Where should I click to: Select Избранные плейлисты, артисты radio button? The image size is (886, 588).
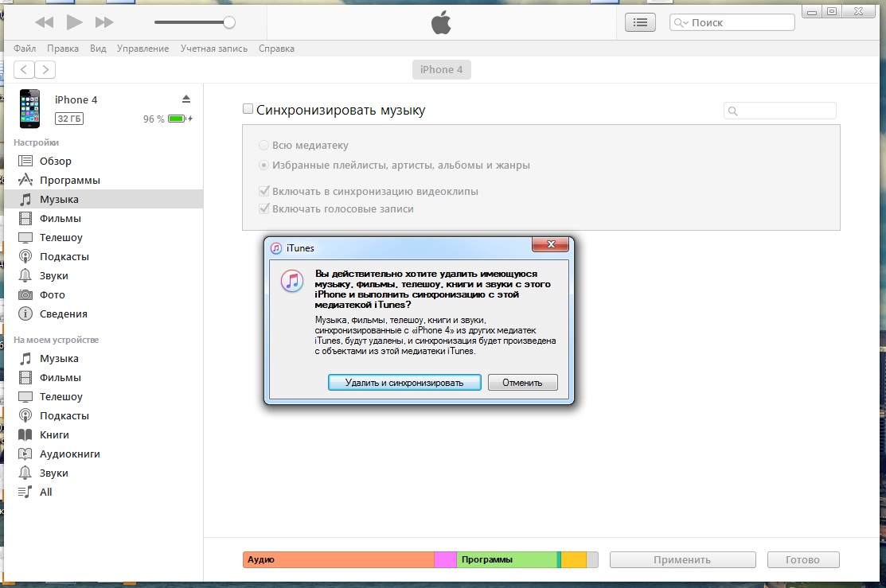pos(263,165)
